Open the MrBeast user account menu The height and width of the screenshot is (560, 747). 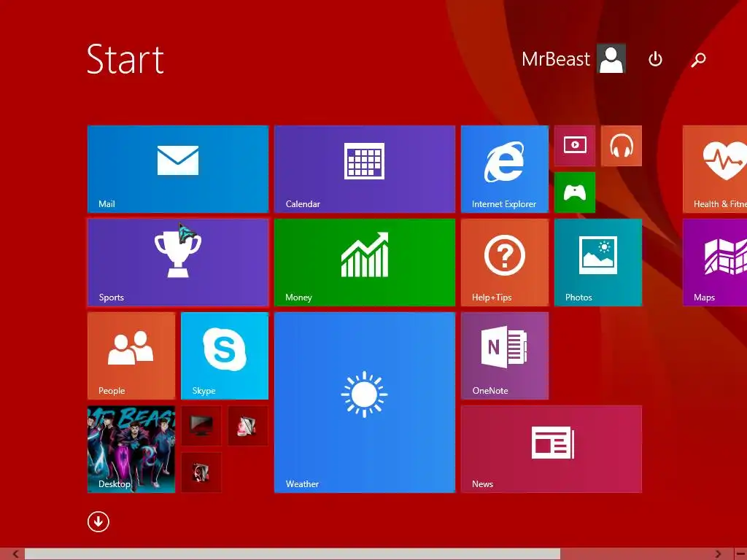point(573,59)
